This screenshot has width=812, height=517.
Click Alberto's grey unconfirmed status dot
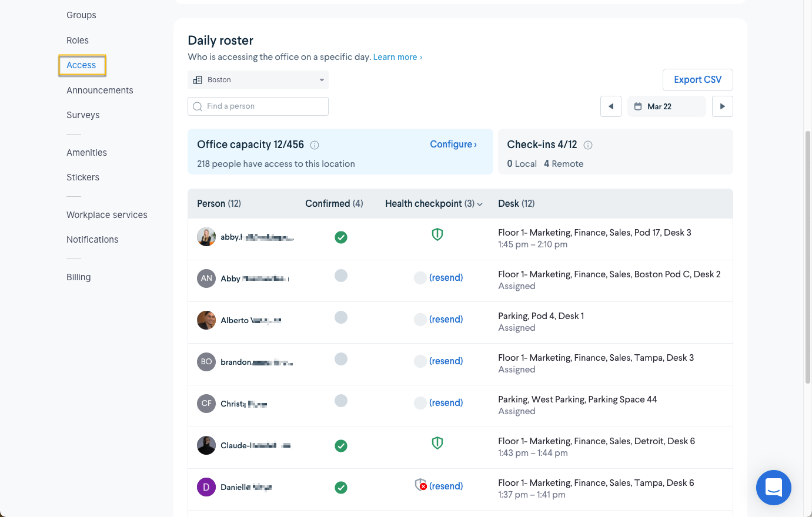[341, 317]
